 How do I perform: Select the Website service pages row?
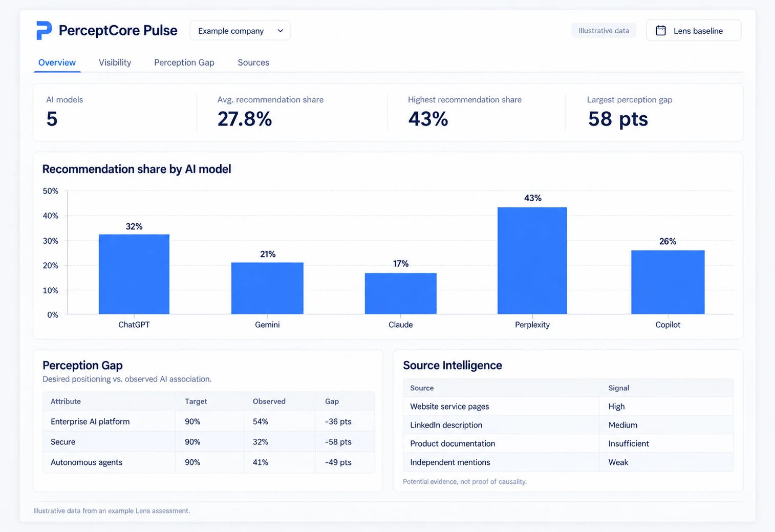[568, 407]
